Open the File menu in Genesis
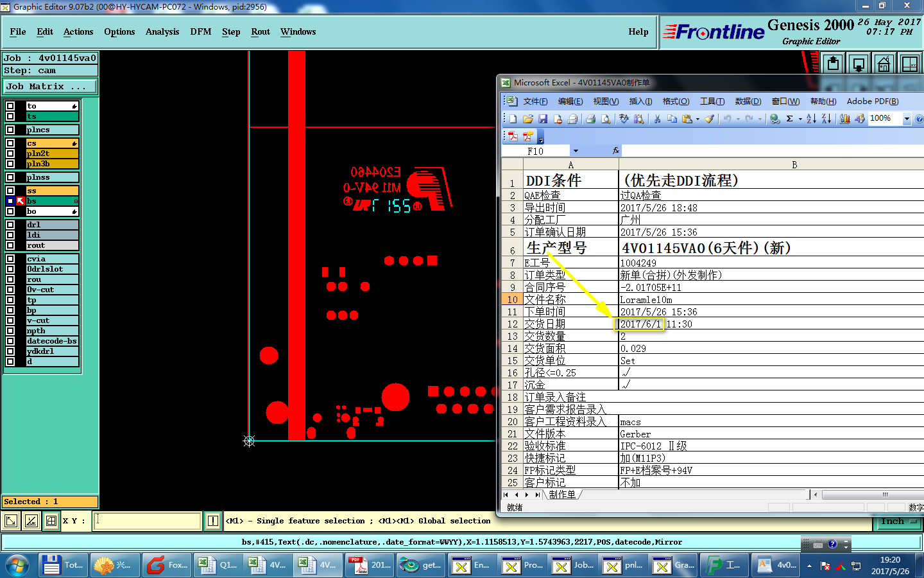 [x=18, y=31]
